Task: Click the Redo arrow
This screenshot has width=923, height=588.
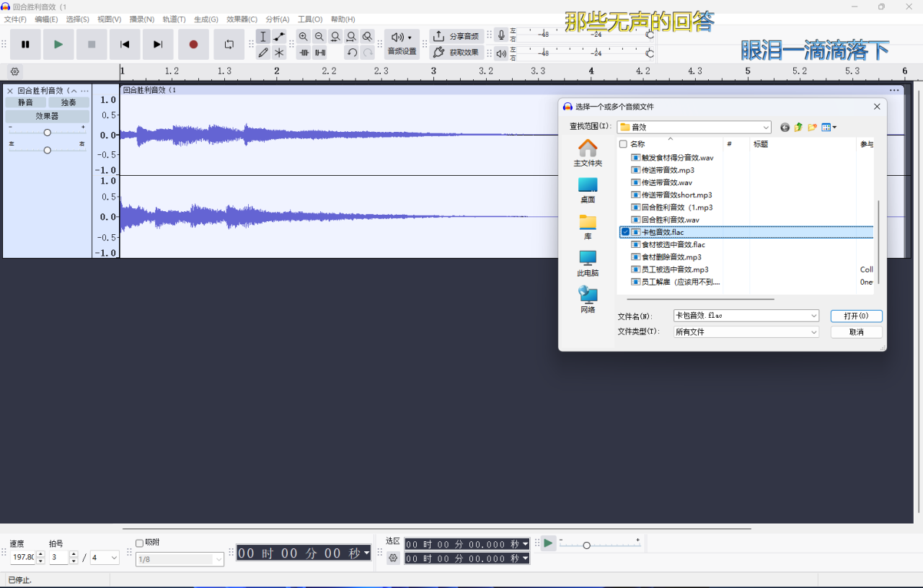Action: coord(368,53)
